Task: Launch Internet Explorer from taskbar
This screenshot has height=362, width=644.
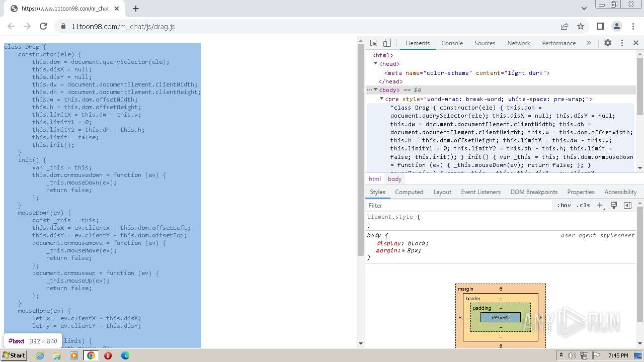Action: (40, 355)
